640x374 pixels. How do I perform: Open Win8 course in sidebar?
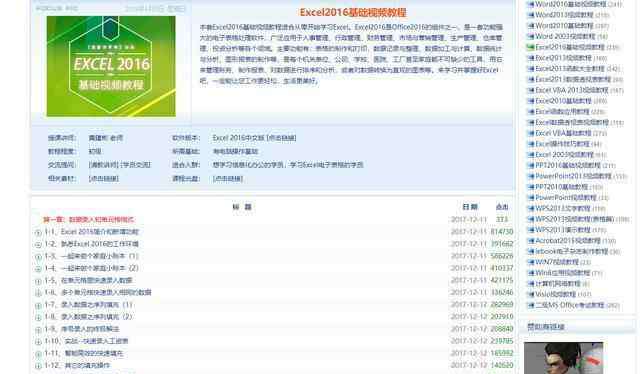coord(562,273)
